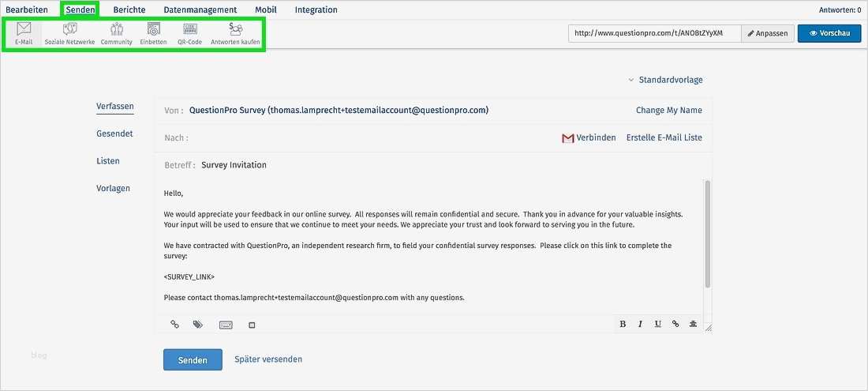Image resolution: width=868 pixels, height=391 pixels.
Task: Open the QR-Code option
Action: [190, 34]
